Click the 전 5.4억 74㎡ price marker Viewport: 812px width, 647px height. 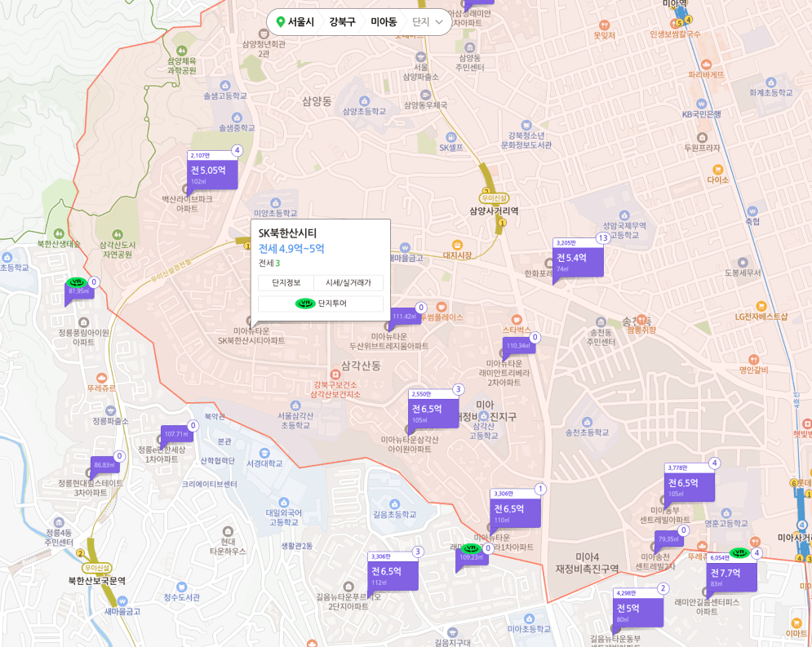578,261
